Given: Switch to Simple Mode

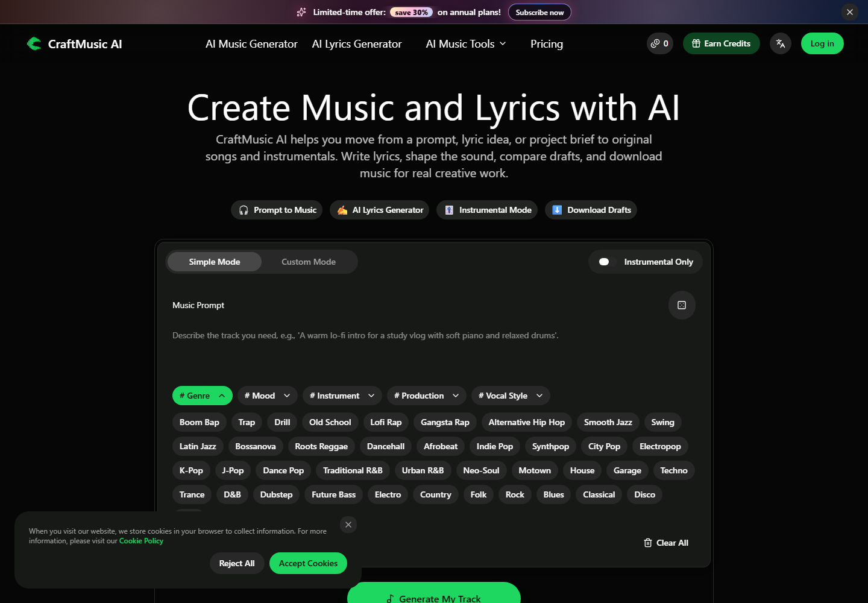Looking at the screenshot, I should click(x=215, y=262).
